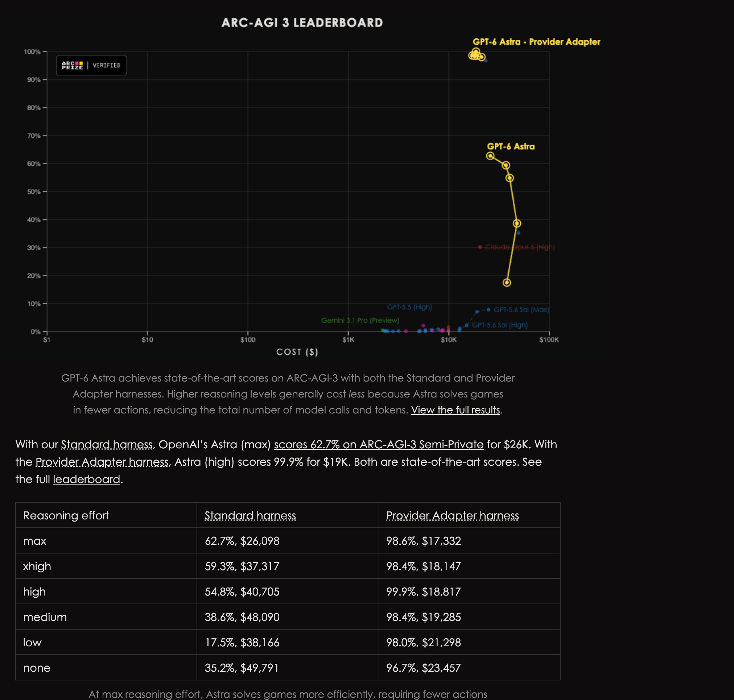Click the Claude Opus 5 (High) data point
This screenshot has width=734, height=700.
click(x=480, y=247)
